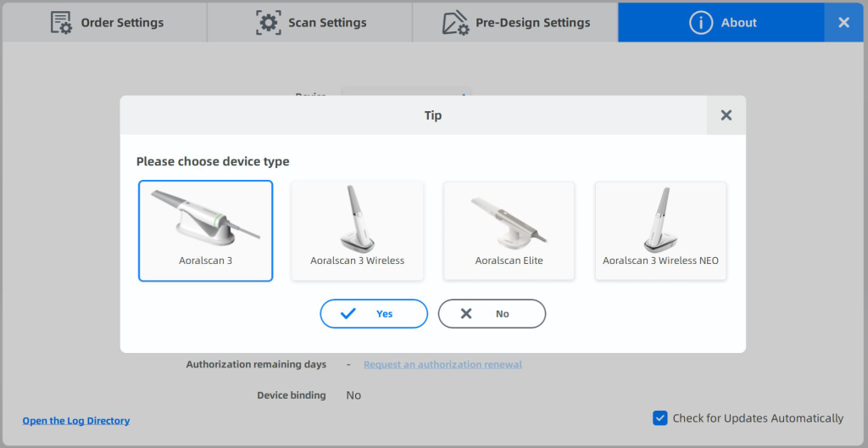Click the Pre-Design Settings pencil icon
The image size is (868, 448).
455,23
